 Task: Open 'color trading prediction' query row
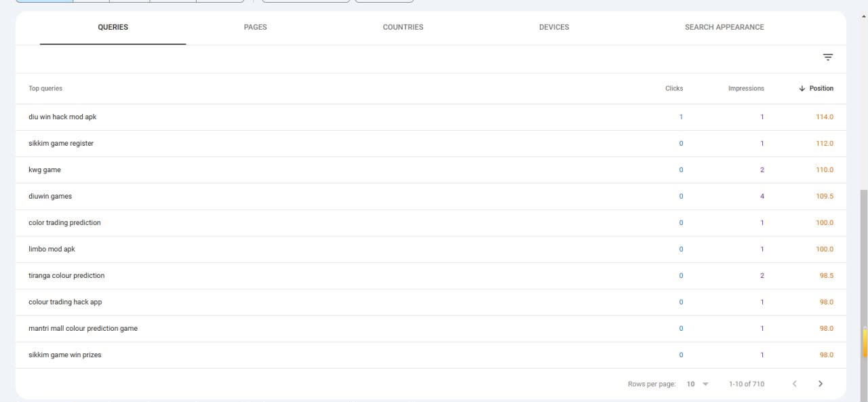(431, 222)
